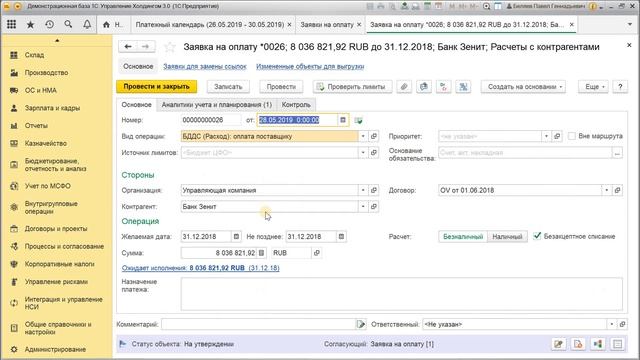Open Администрирование section
640x360 pixels.
[55, 349]
